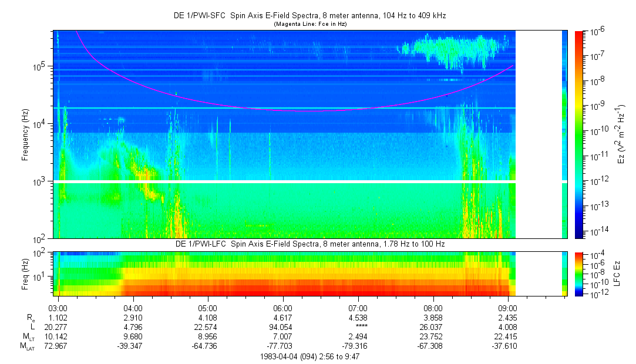Click the '09:00' time tick label
This screenshot has width=636, height=364.
pos(508,308)
